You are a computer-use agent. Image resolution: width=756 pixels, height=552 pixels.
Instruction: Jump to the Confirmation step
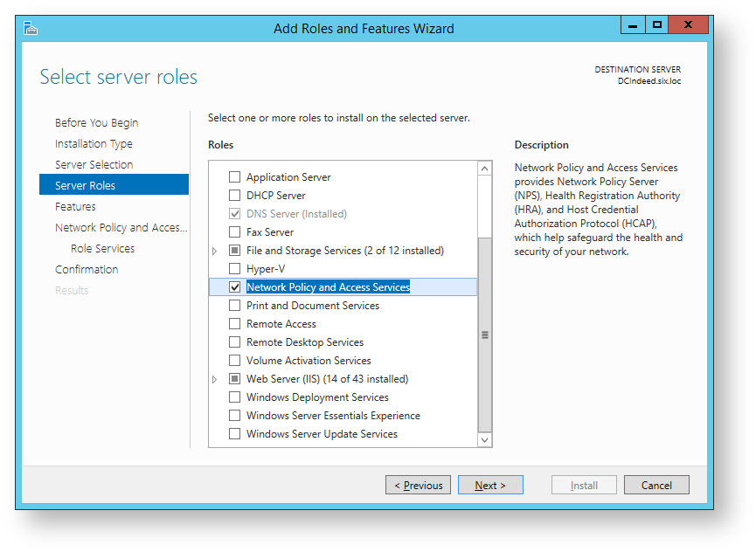click(87, 270)
